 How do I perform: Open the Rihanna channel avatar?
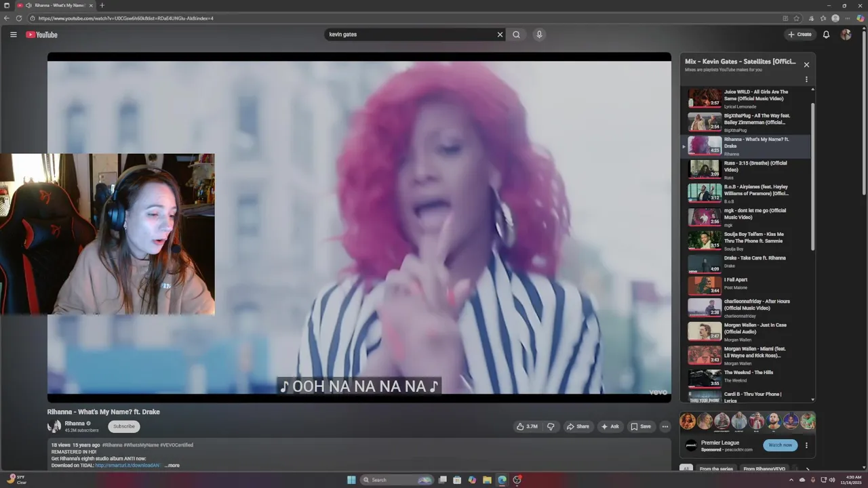pos(54,426)
